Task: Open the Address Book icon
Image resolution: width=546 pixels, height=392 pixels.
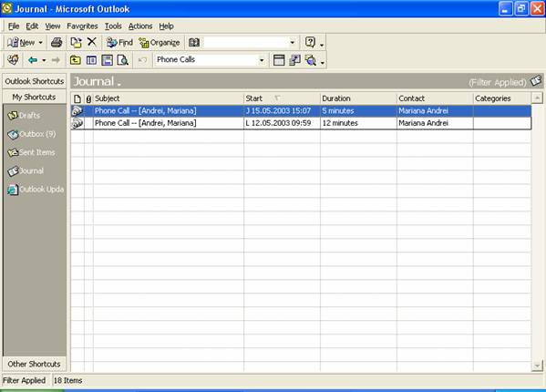Action: tap(194, 43)
